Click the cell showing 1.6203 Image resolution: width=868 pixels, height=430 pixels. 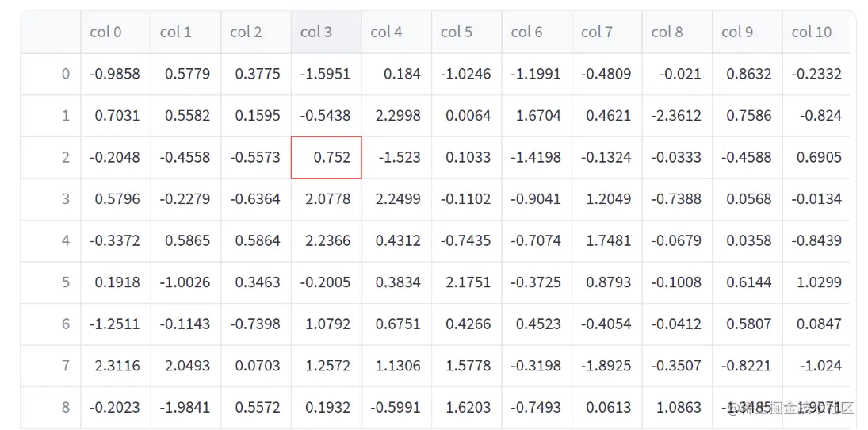click(467, 408)
